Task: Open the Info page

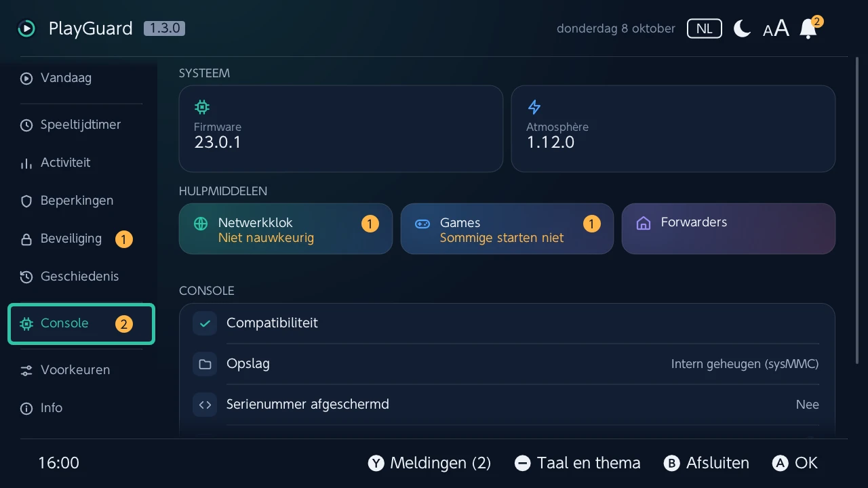Action: click(x=81, y=408)
